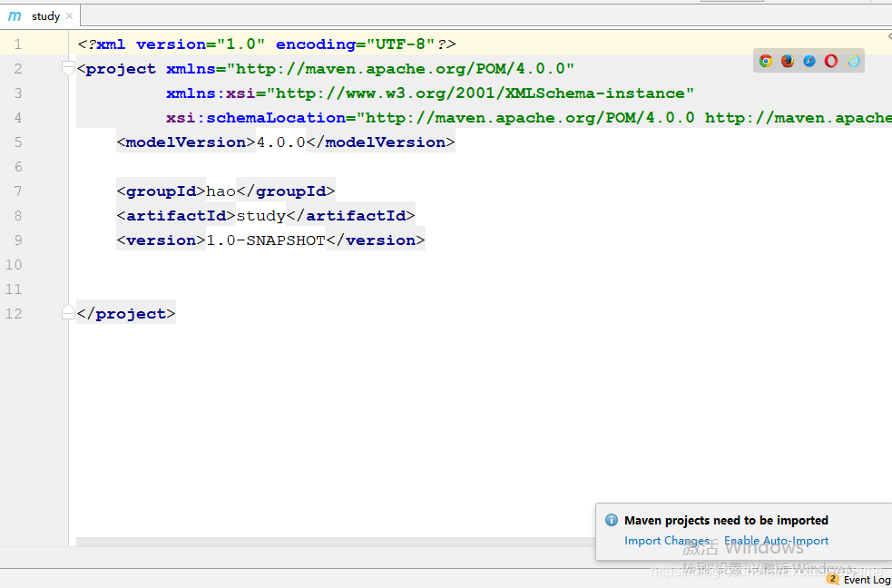Open pom preview in Opera browser
This screenshot has height=588, width=892.
pyautogui.click(x=831, y=61)
